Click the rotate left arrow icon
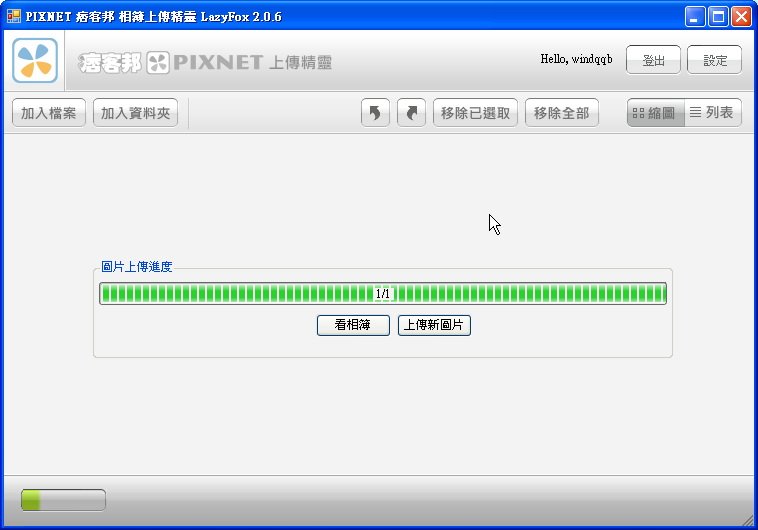Image resolution: width=758 pixels, height=530 pixels. click(x=375, y=113)
